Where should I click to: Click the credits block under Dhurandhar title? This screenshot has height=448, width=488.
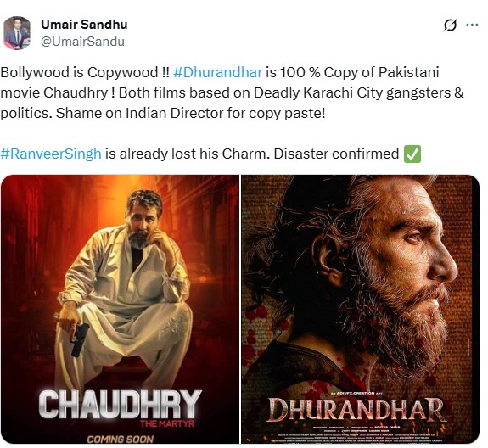(356, 434)
